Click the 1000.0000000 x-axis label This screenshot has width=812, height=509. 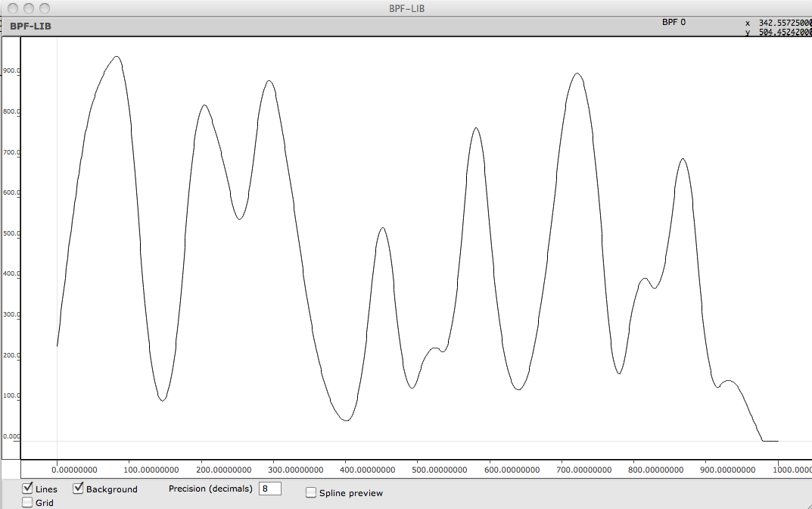click(779, 470)
